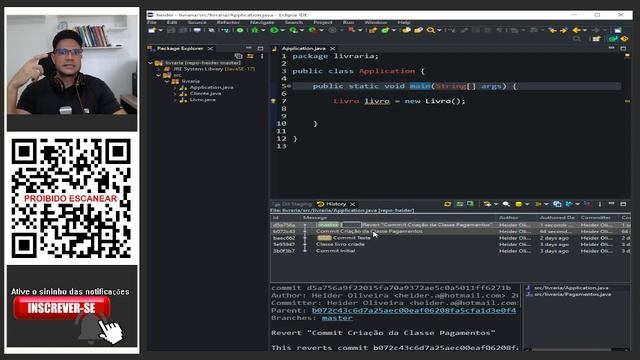This screenshot has height=360, width=640.
Task: Open the Edit menu
Action: point(172,22)
